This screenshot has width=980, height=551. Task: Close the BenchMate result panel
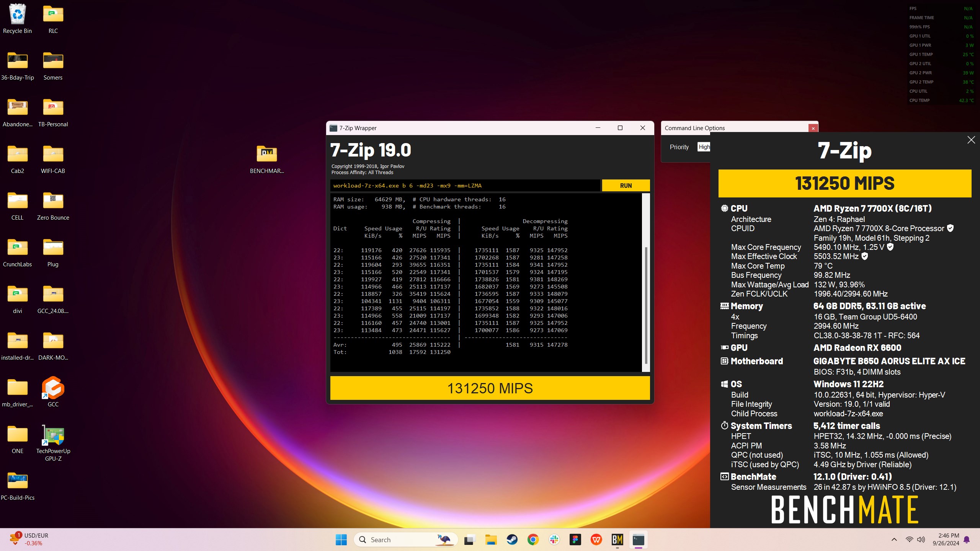click(971, 140)
